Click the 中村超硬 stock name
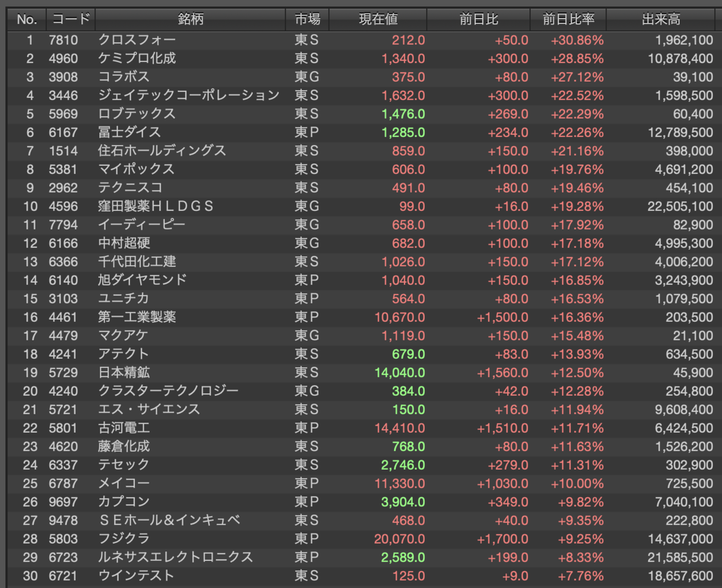The image size is (722, 588). click(x=124, y=243)
